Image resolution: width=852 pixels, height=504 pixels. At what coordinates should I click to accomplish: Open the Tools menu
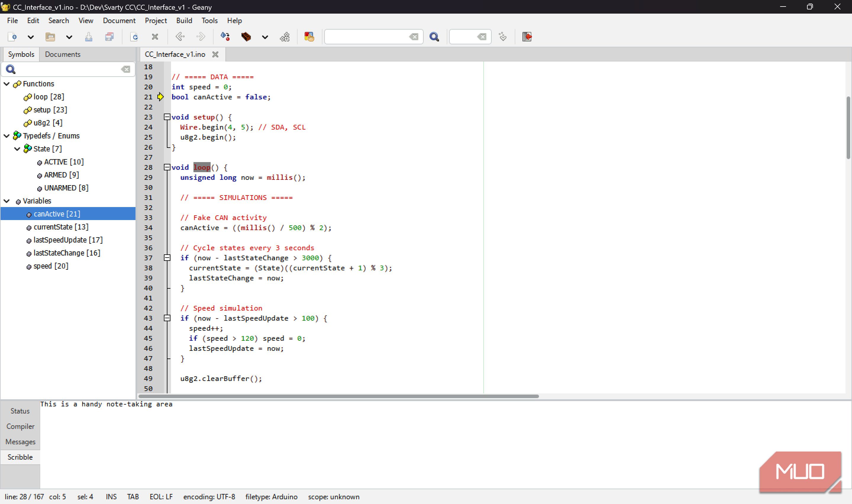[209, 20]
